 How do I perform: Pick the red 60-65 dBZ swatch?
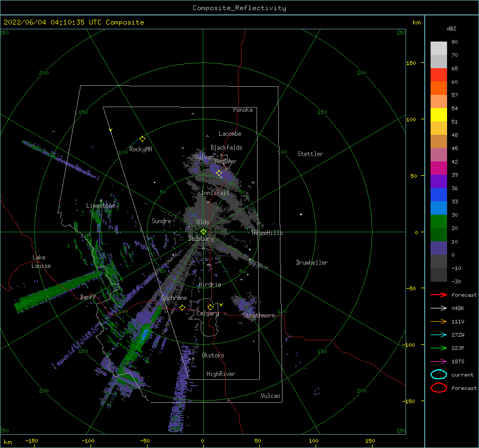439,75
